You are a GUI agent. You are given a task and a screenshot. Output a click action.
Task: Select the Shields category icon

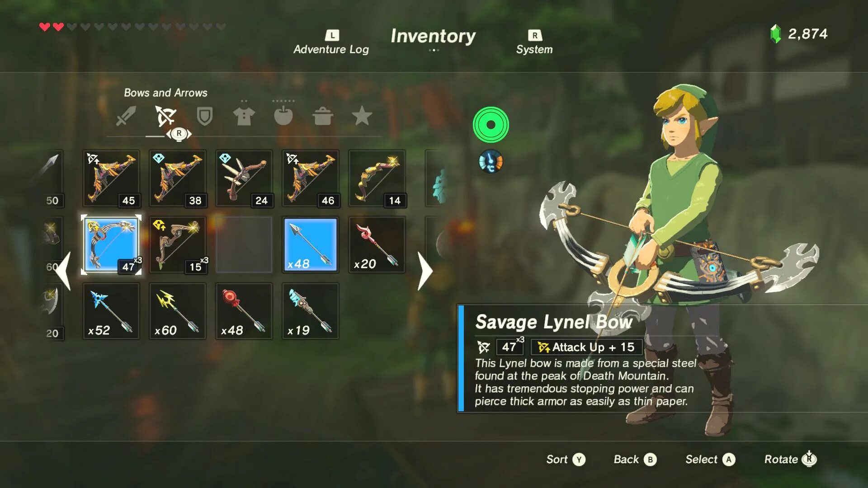204,116
